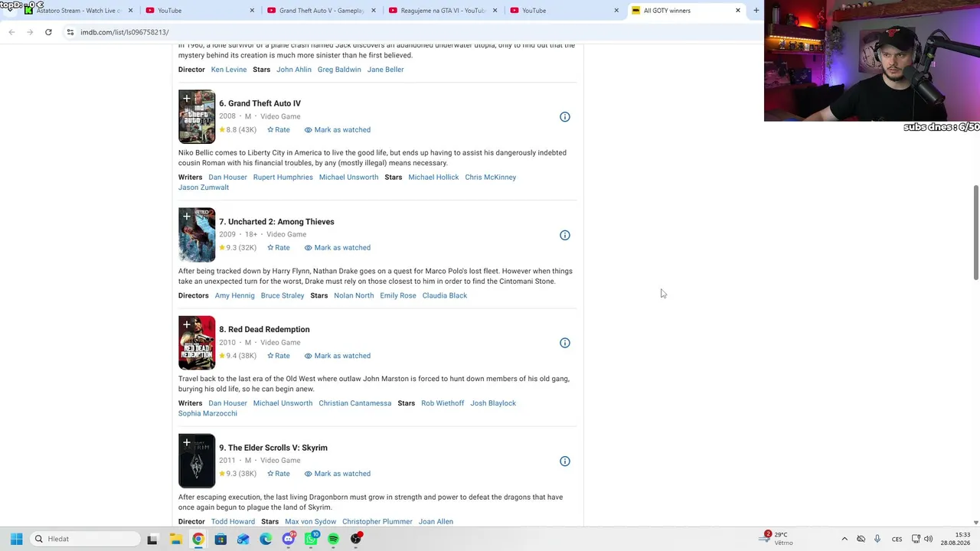Open File Explorer from taskbar
This screenshot has height=551, width=980.
click(175, 539)
